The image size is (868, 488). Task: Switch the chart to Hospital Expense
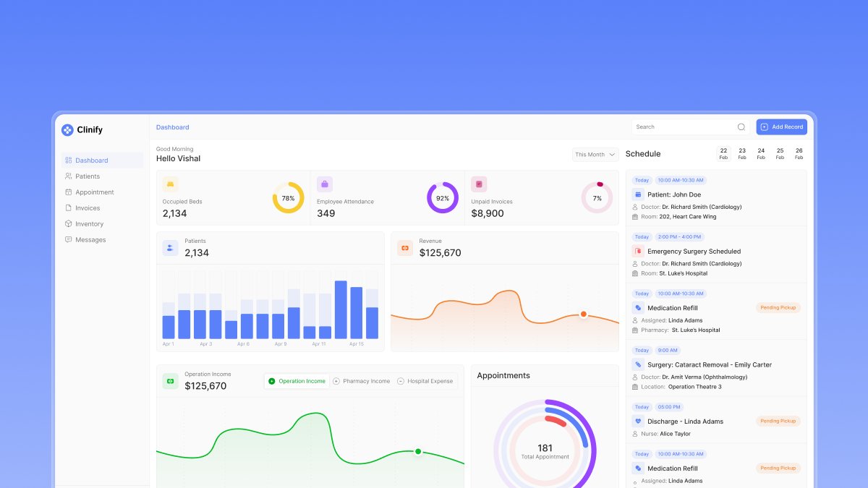(x=425, y=381)
